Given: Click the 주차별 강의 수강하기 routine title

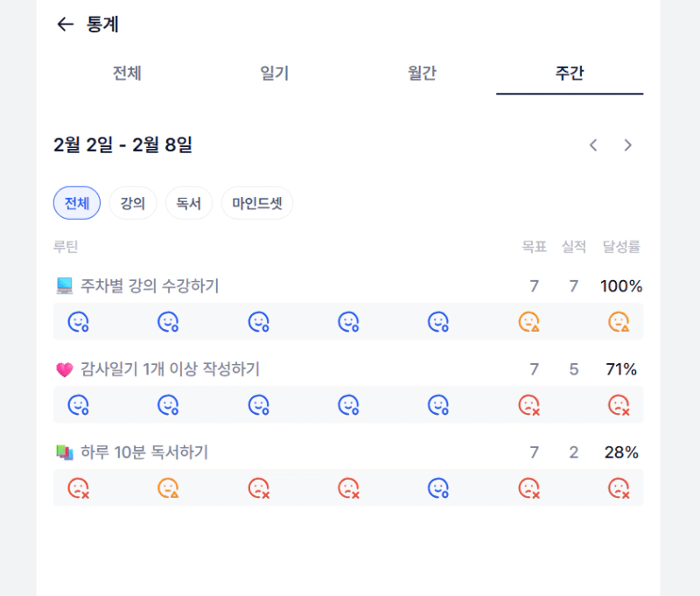Looking at the screenshot, I should [150, 285].
